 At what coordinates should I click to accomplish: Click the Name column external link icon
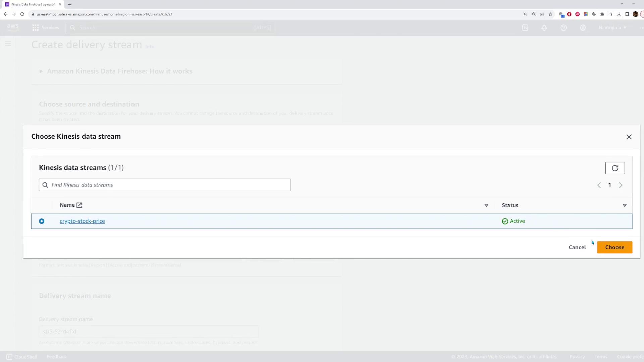click(x=79, y=205)
